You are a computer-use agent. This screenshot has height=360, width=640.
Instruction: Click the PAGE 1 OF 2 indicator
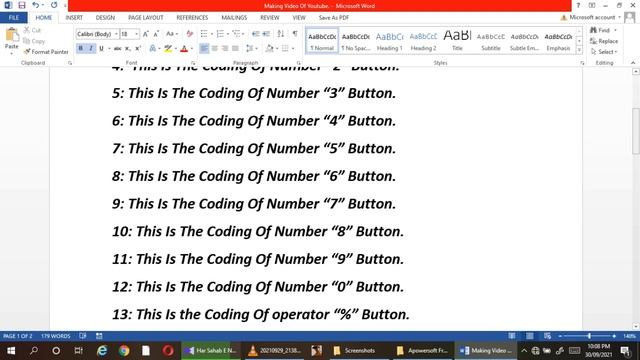18,336
